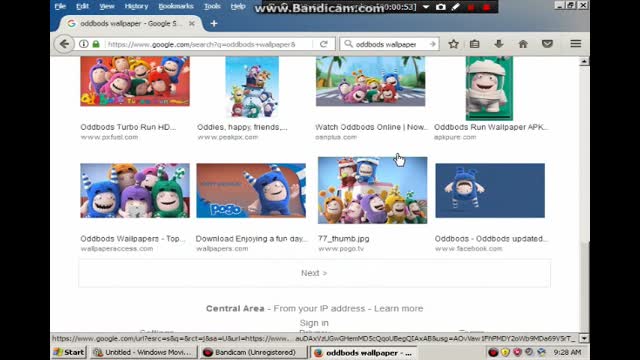Click the From your IP address link
The height and width of the screenshot is (360, 640).
click(x=319, y=309)
